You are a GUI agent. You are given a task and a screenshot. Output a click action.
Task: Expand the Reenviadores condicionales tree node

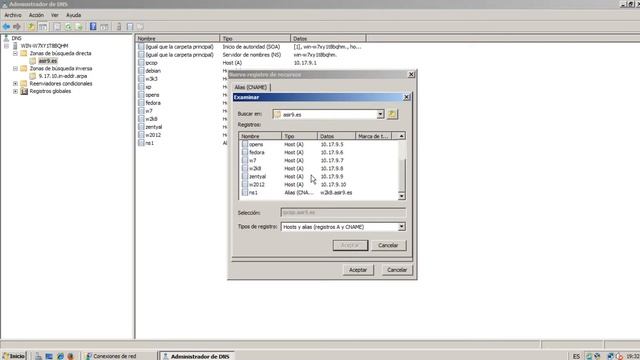[15, 84]
